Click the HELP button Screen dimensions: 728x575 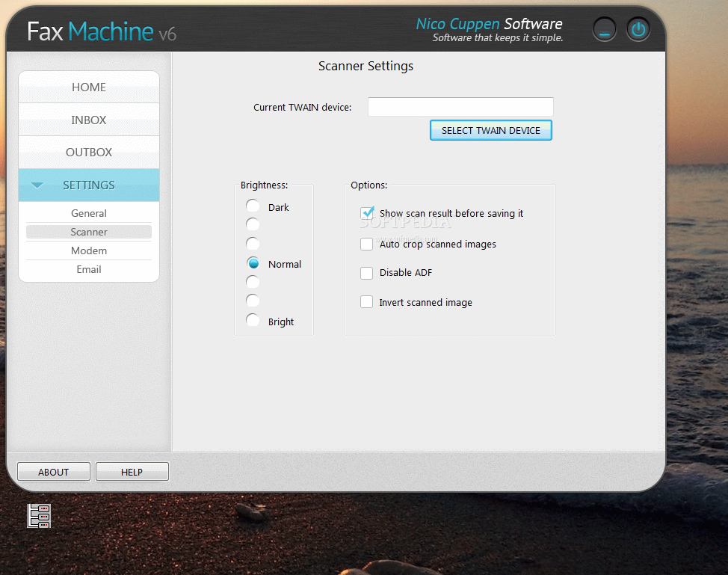click(132, 472)
